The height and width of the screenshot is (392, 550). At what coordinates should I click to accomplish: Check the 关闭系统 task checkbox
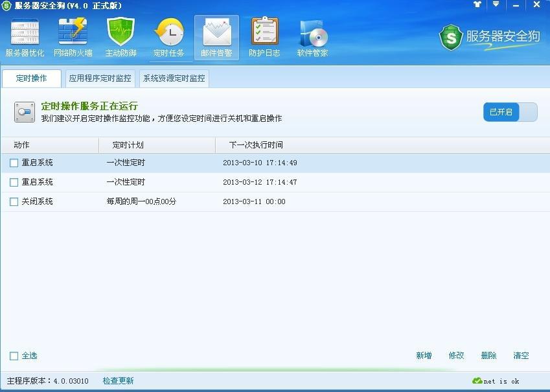(x=13, y=202)
